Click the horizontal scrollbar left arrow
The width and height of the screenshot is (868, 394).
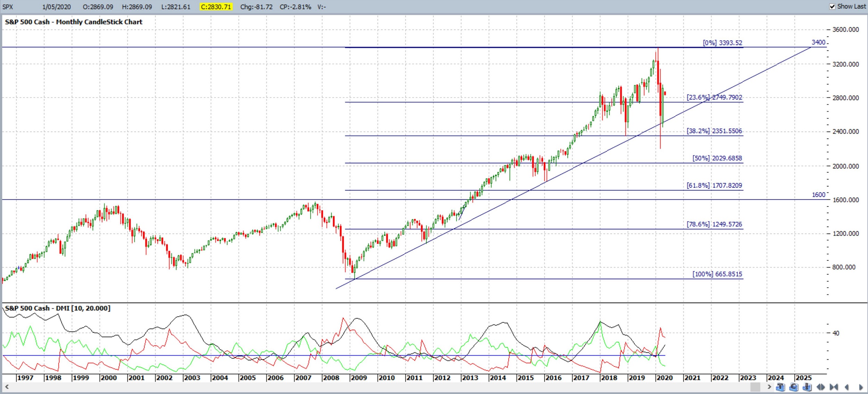pos(7,387)
